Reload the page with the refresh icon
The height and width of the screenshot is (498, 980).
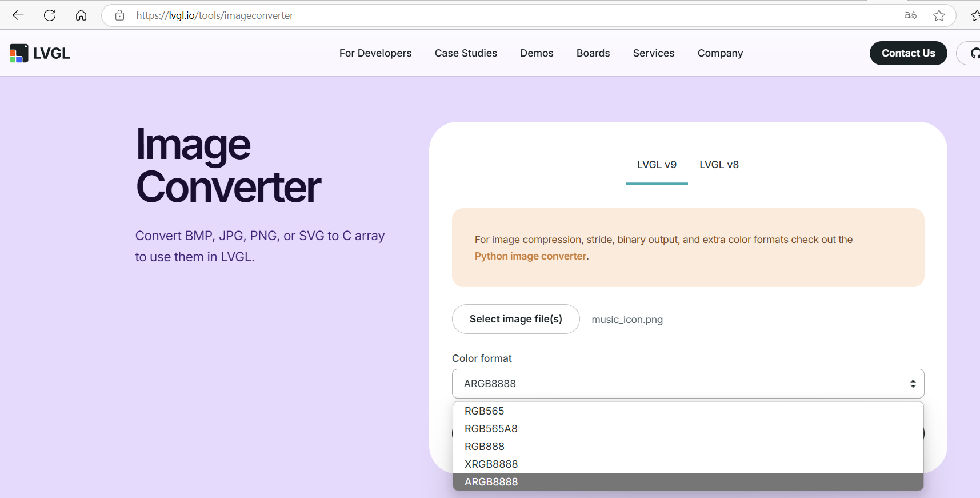coord(50,15)
